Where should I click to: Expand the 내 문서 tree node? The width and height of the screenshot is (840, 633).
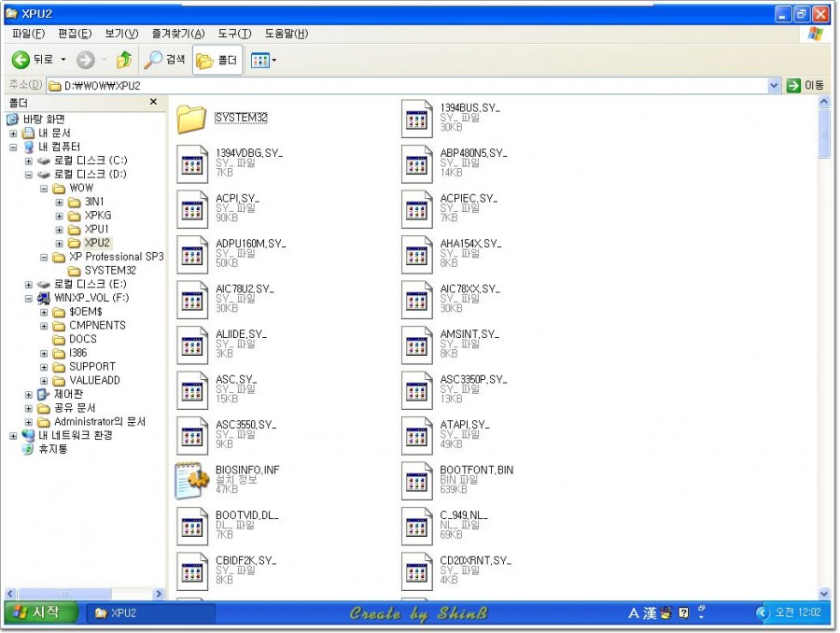coord(13,133)
